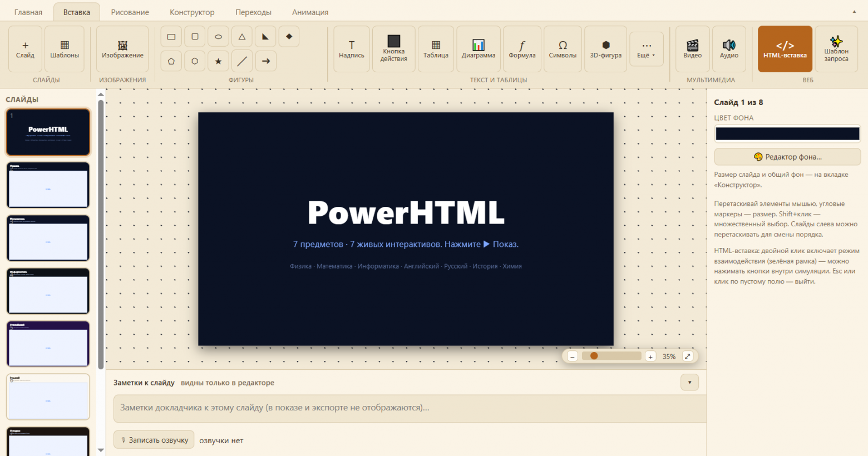Zoom in with the plus button

(650, 356)
